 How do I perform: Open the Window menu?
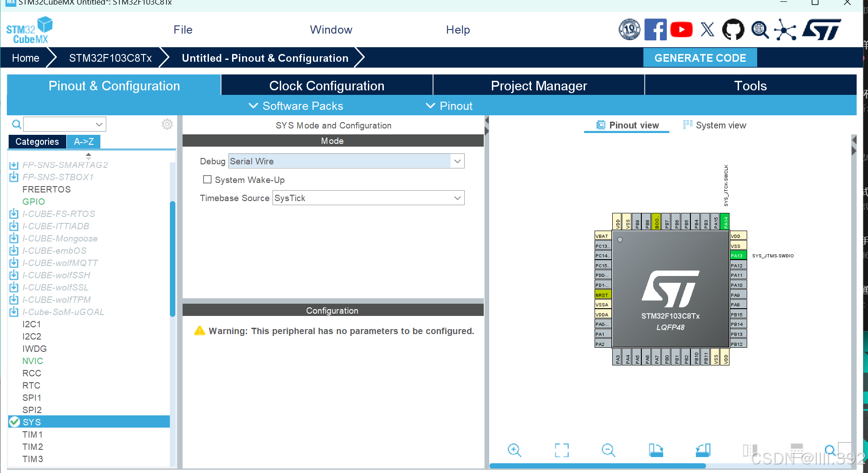pos(331,29)
